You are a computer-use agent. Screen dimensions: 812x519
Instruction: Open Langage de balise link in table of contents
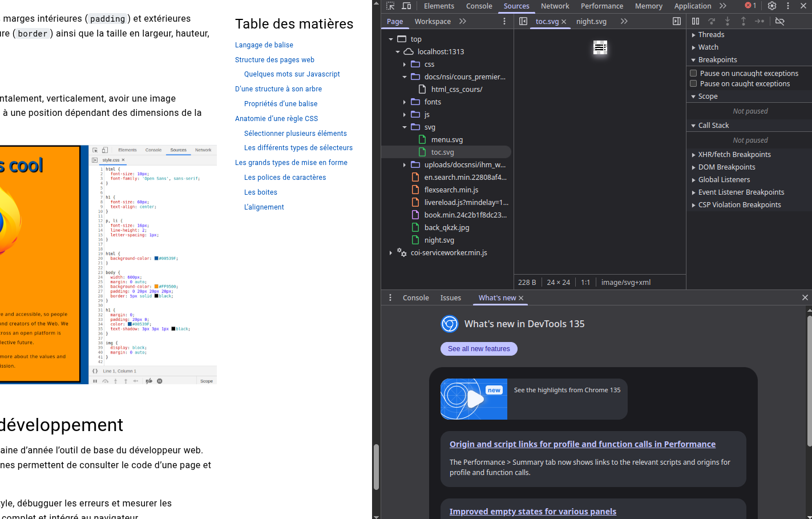click(x=264, y=45)
